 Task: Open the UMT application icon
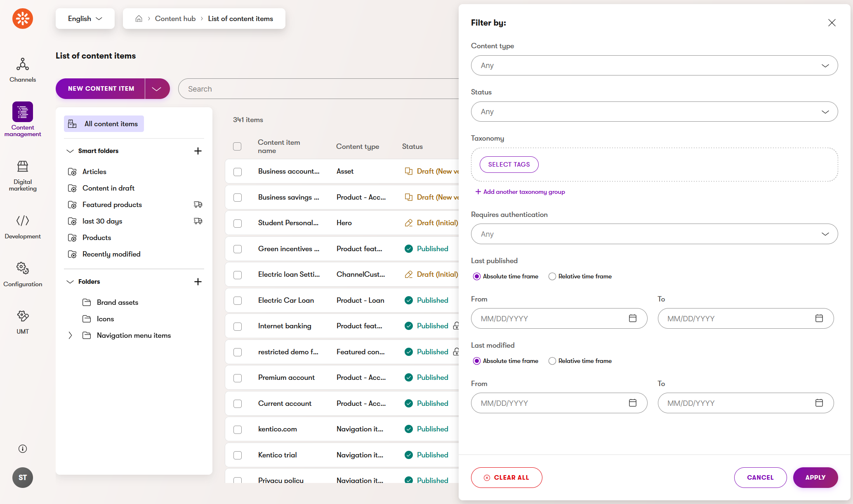(23, 316)
